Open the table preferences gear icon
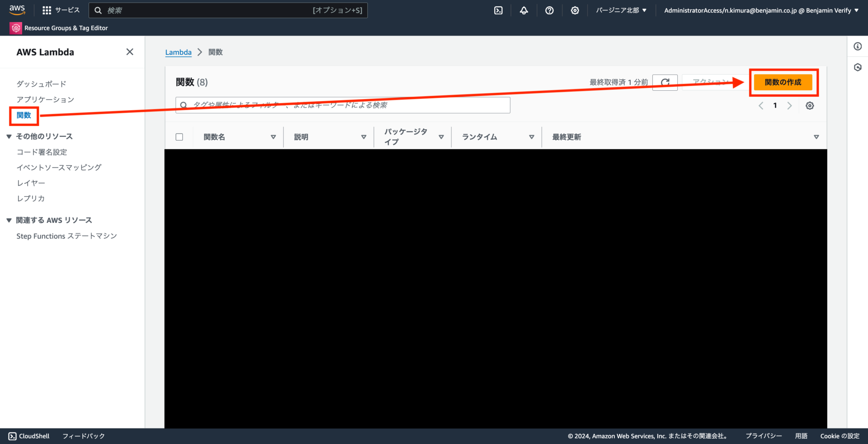The width and height of the screenshot is (868, 444). [x=810, y=105]
